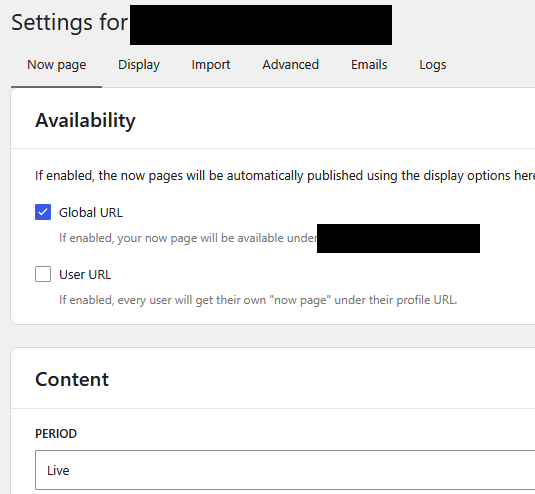
Task: Select the Emails tab
Action: (369, 65)
